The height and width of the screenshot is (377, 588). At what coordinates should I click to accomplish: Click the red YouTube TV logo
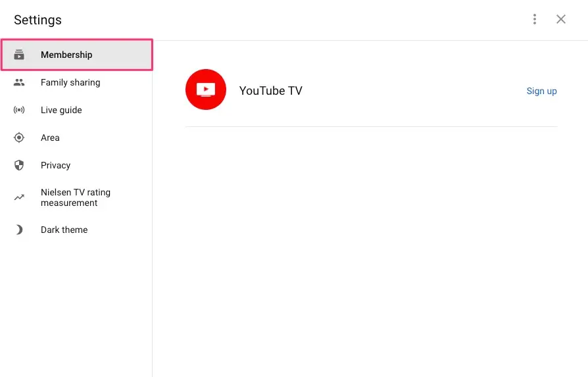coord(206,89)
